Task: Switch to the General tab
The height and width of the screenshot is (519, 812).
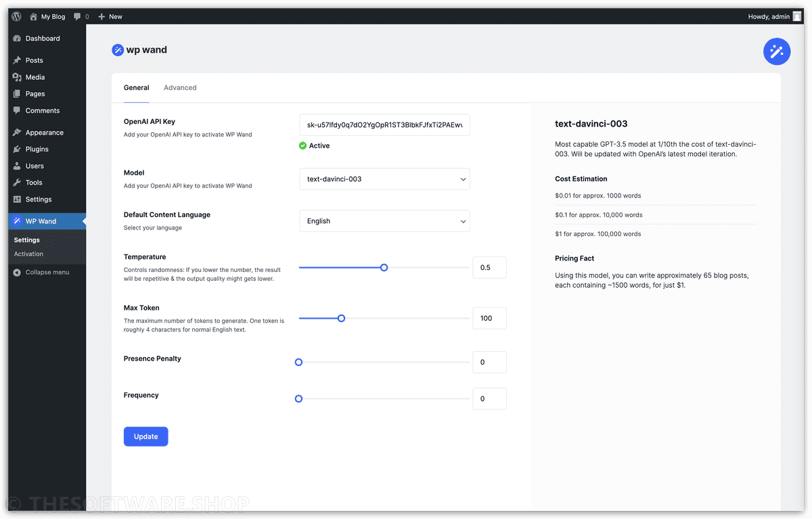Action: tap(136, 88)
